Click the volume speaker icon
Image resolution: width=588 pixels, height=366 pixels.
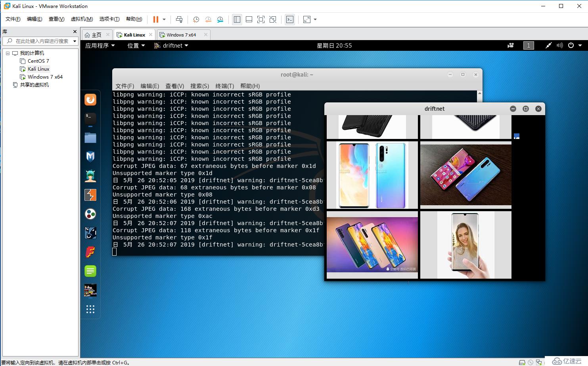559,46
